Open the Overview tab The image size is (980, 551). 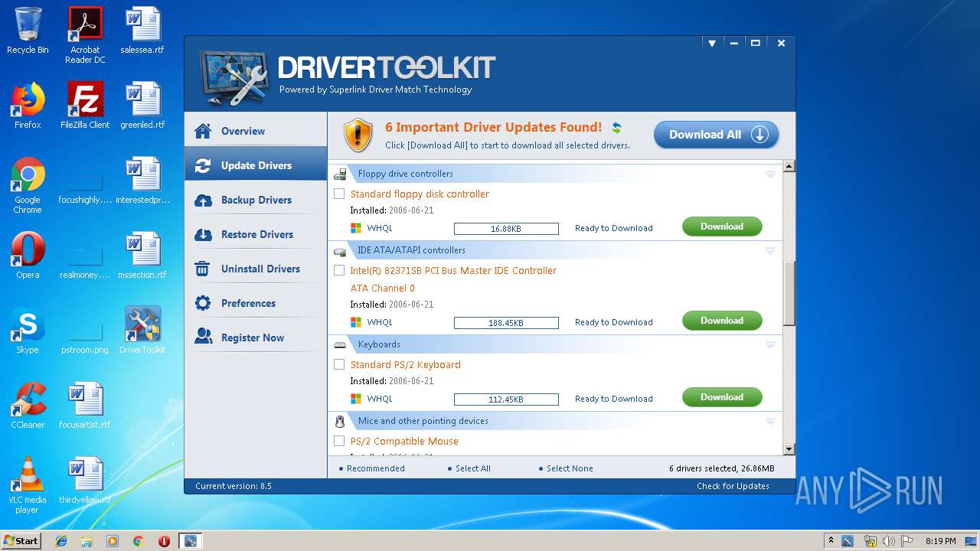pos(256,131)
